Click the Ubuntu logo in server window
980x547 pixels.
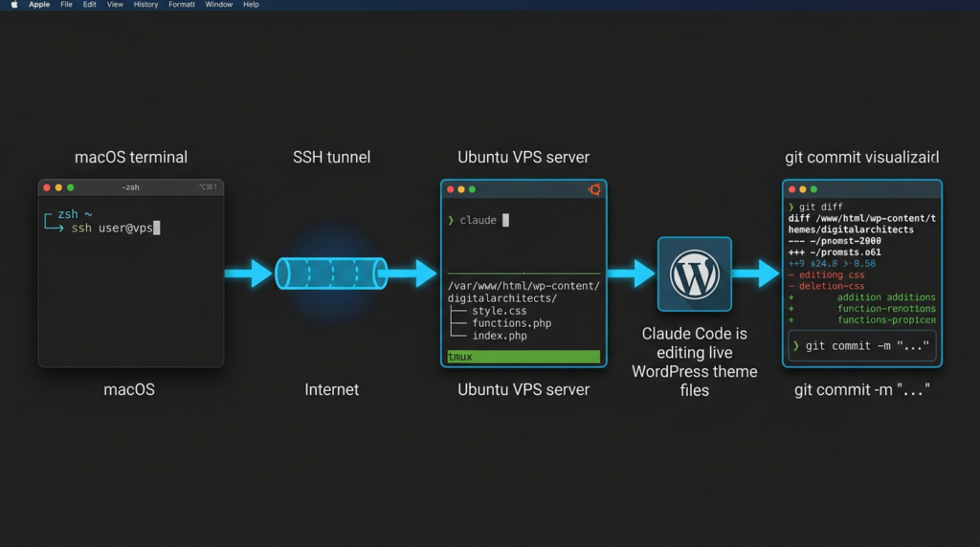tap(594, 189)
